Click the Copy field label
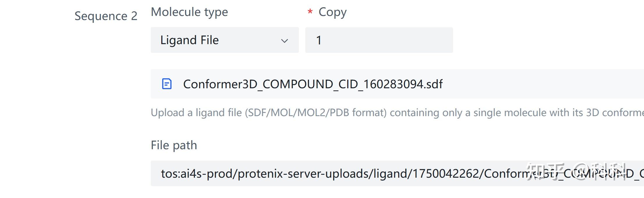Image resolution: width=644 pixels, height=198 pixels. [332, 12]
